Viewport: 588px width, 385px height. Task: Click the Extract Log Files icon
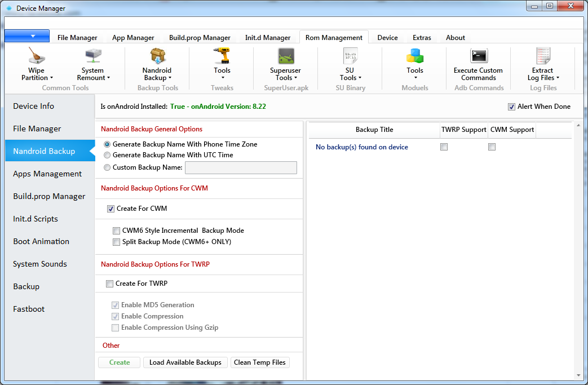[x=543, y=56]
